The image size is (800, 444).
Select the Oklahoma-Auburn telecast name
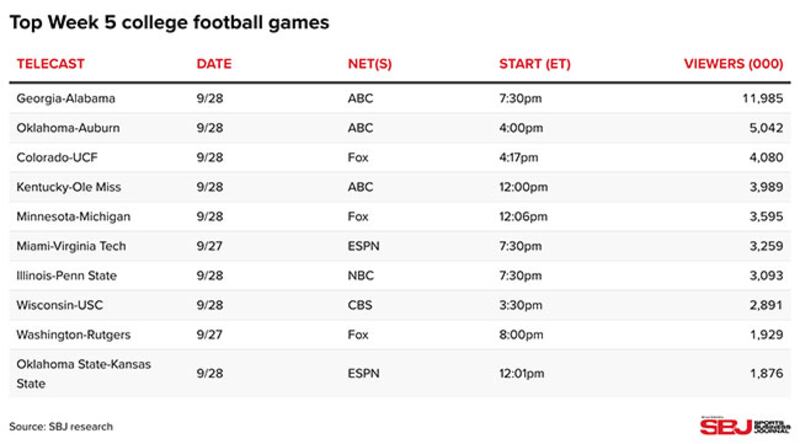pyautogui.click(x=67, y=128)
